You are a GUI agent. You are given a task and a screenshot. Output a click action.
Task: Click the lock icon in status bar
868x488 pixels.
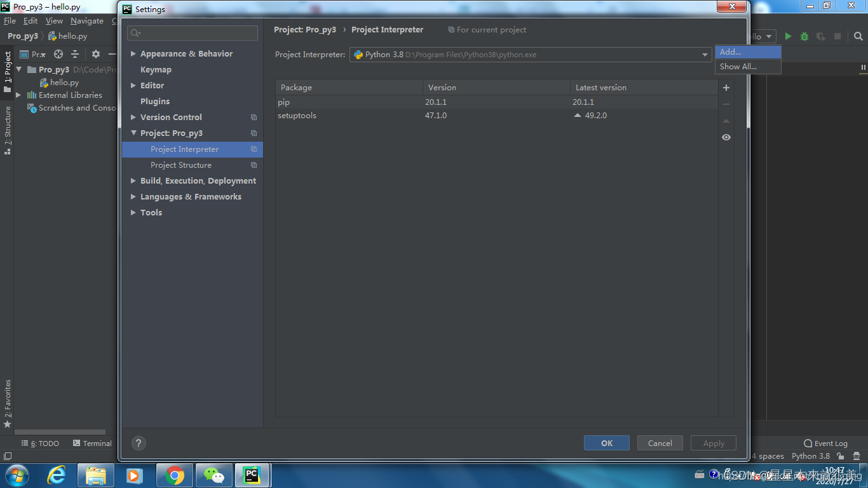coord(841,456)
